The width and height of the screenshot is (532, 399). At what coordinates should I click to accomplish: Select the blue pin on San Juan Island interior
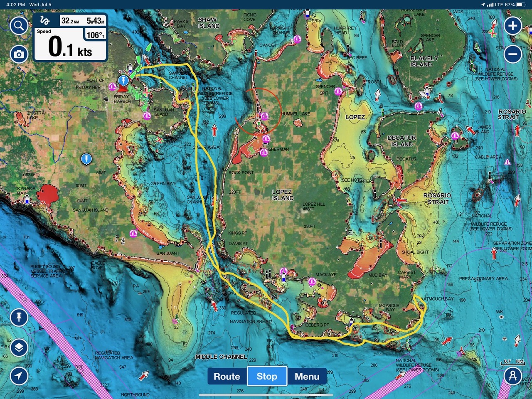pyautogui.click(x=86, y=158)
